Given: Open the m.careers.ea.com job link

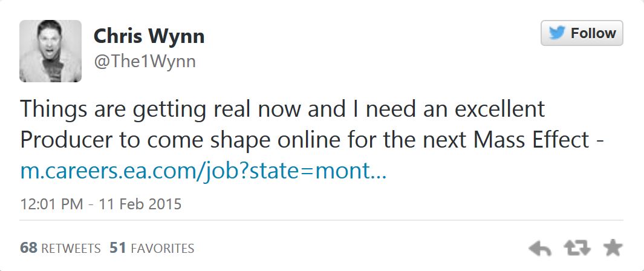Looking at the screenshot, I should (203, 171).
